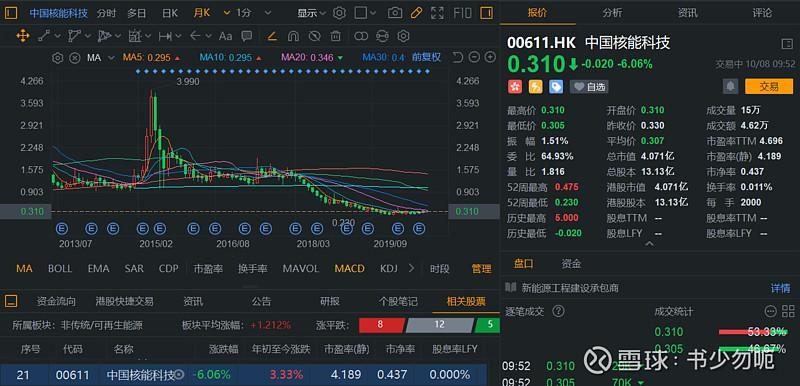Open the 公告 announcements tab
The image size is (800, 386).
coord(261,301)
